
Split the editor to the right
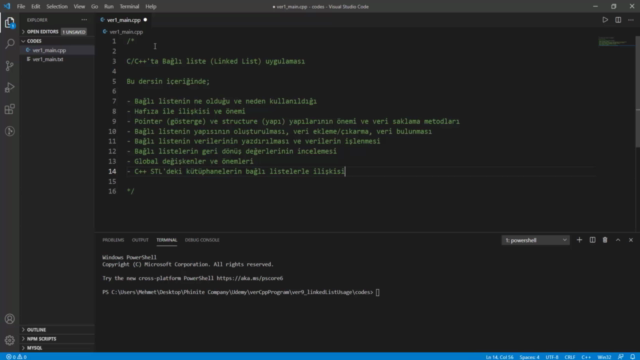click(618, 20)
